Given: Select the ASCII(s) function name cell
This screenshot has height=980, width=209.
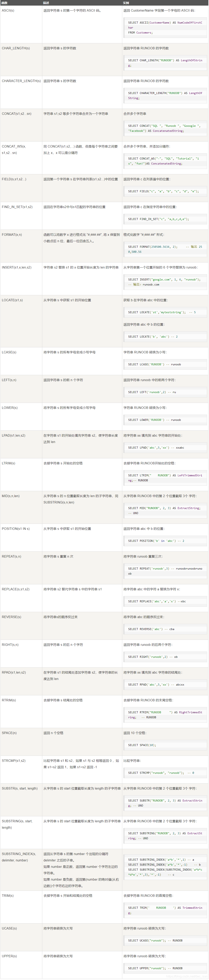Looking at the screenshot, I should pos(8,10).
